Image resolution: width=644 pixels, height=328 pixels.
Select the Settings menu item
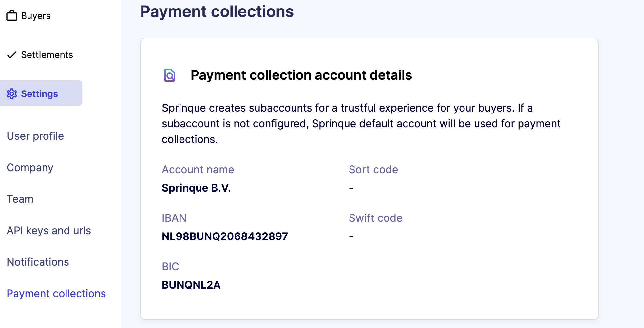click(x=41, y=93)
